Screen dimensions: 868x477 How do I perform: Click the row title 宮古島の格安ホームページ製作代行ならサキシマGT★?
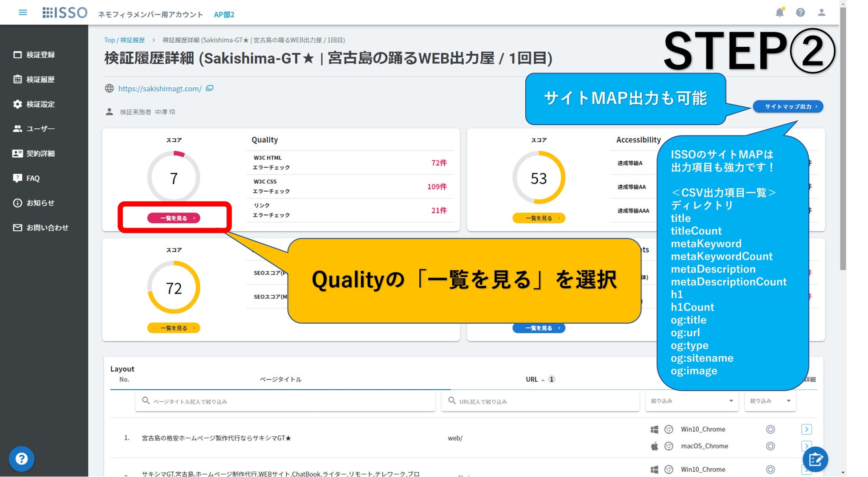click(x=216, y=438)
